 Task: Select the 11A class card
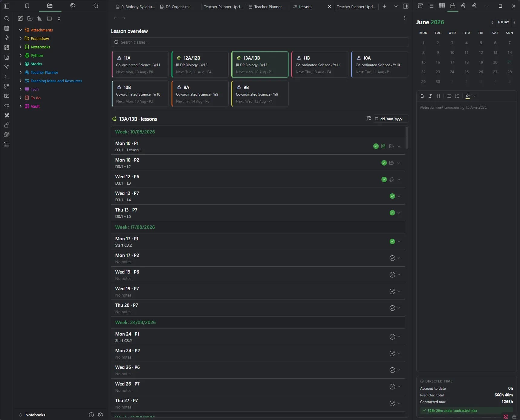tap(140, 64)
